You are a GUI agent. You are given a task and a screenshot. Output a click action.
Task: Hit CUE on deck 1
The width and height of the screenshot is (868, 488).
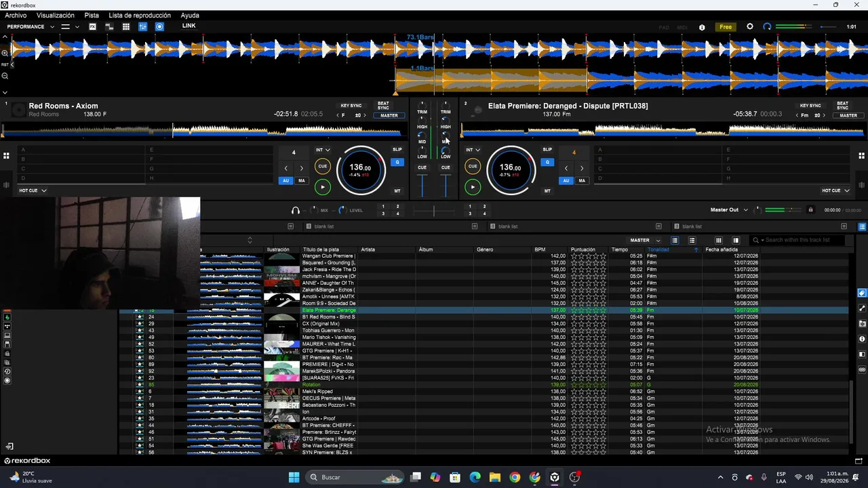click(x=323, y=166)
